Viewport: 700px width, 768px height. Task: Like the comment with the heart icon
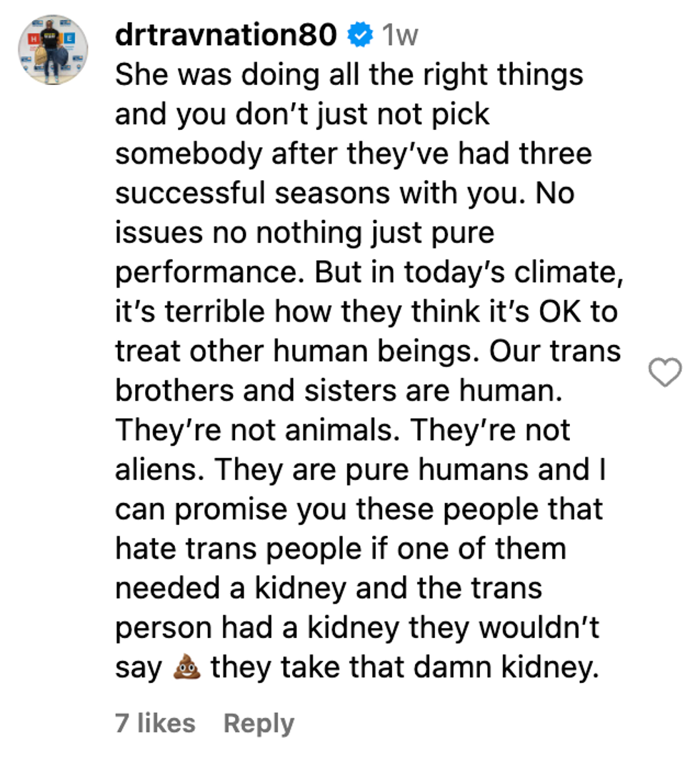[x=664, y=373]
